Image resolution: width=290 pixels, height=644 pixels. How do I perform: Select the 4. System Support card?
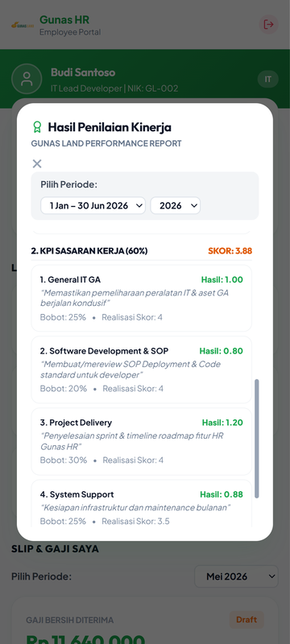tap(141, 504)
